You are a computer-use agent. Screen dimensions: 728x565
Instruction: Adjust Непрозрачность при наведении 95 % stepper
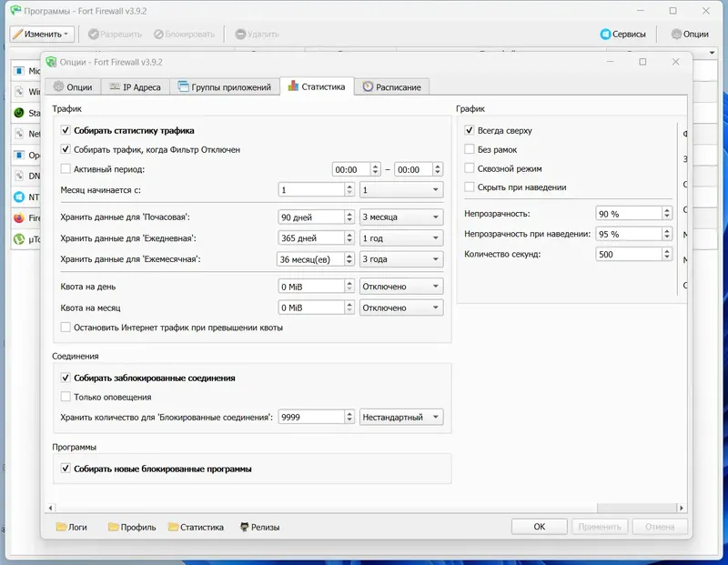click(x=667, y=234)
